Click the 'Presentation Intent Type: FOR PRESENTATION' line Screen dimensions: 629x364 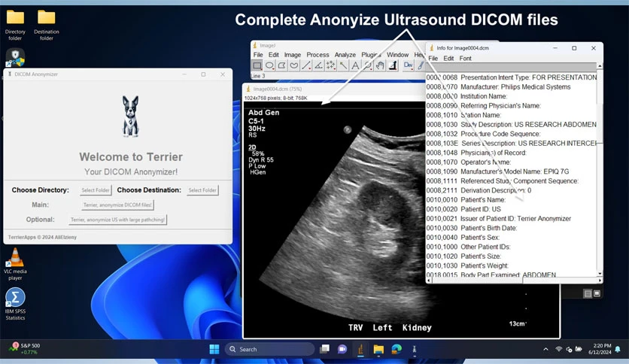(512, 77)
